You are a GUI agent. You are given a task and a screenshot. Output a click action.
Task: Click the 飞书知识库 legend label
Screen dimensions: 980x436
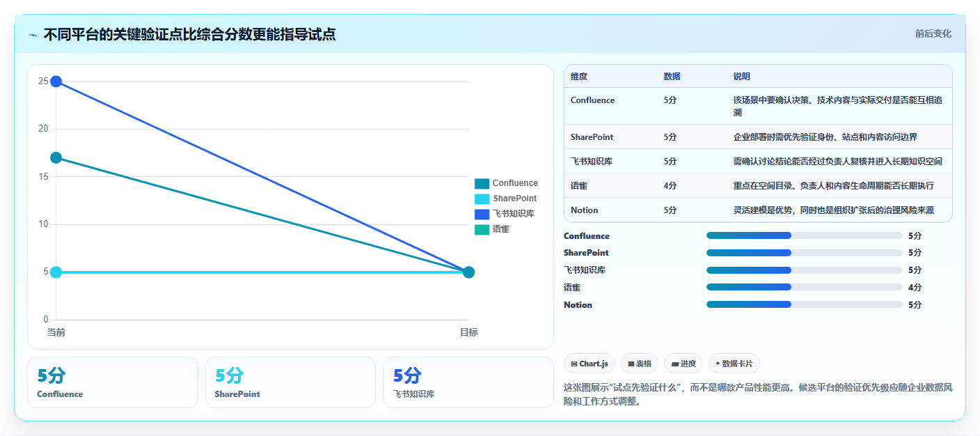(513, 214)
